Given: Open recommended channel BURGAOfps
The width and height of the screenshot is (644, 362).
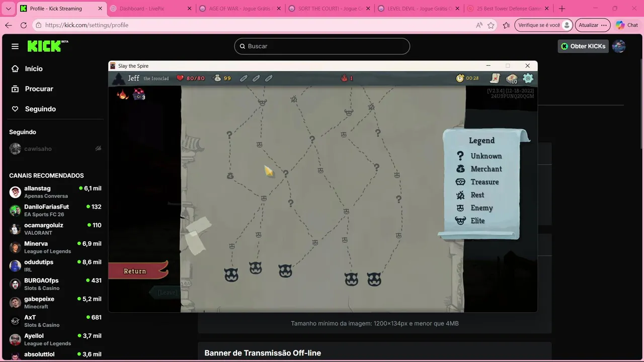Looking at the screenshot, I should click(x=55, y=284).
